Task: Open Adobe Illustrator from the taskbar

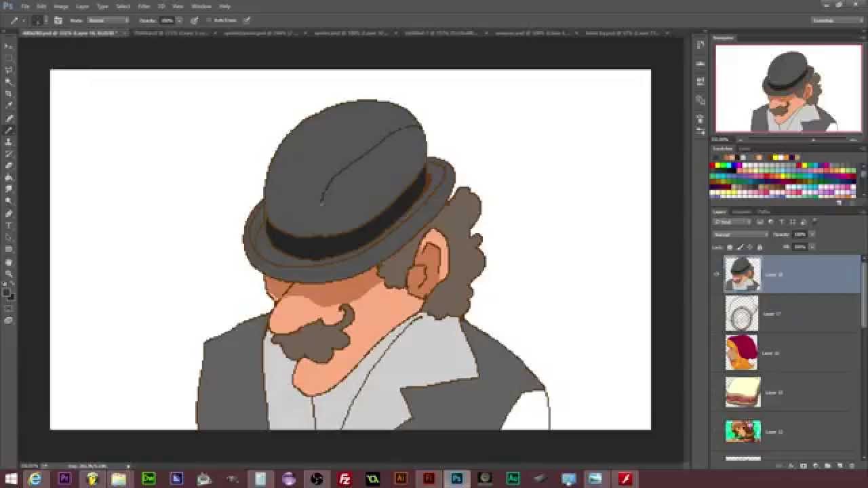Action: (x=401, y=479)
